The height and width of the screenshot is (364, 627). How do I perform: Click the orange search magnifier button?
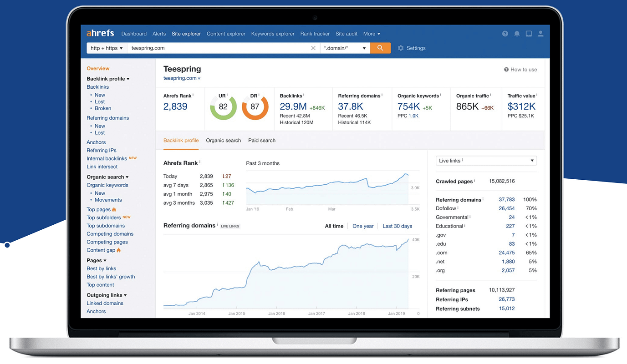click(380, 48)
